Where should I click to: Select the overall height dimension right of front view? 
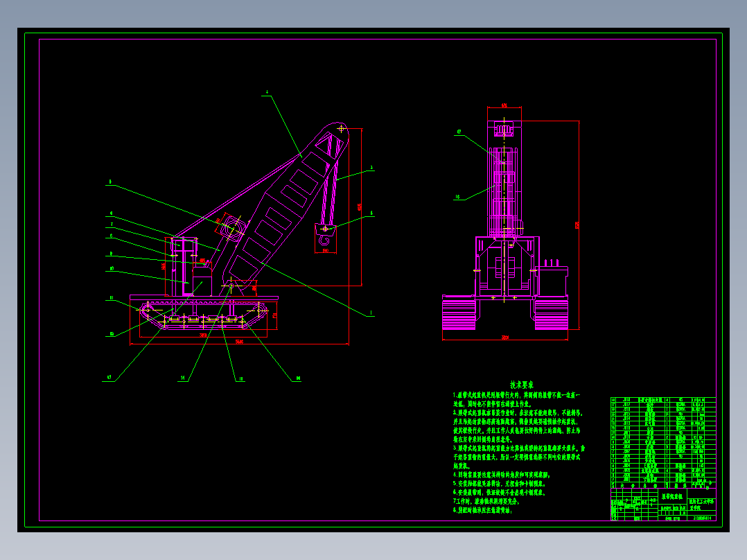577,225
